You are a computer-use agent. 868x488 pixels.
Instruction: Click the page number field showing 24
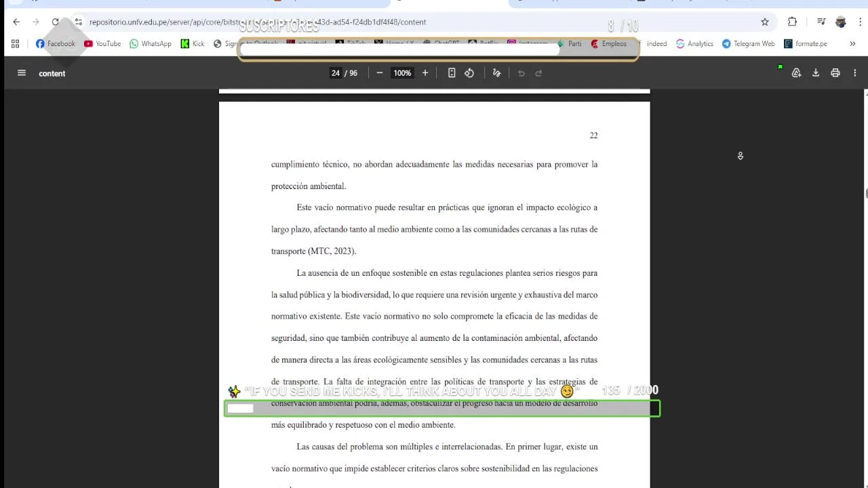(x=336, y=73)
